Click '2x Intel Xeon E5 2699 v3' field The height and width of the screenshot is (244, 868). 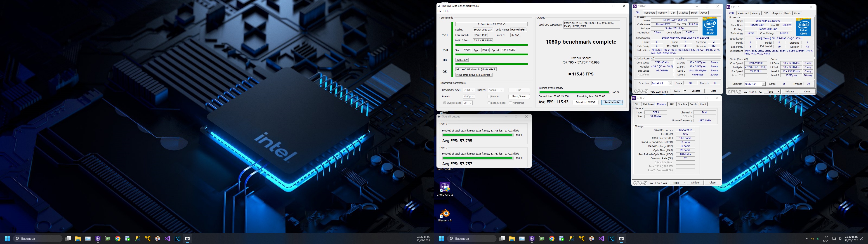tap(491, 24)
